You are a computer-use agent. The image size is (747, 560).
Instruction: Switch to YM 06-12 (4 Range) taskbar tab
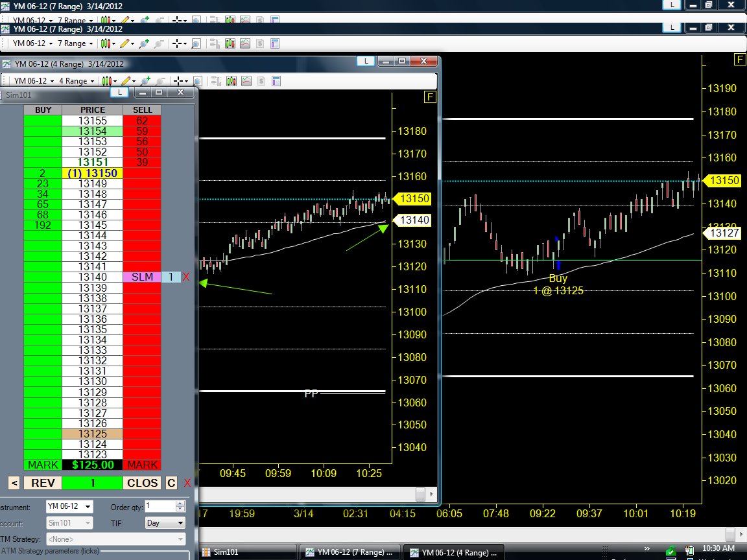(454, 552)
